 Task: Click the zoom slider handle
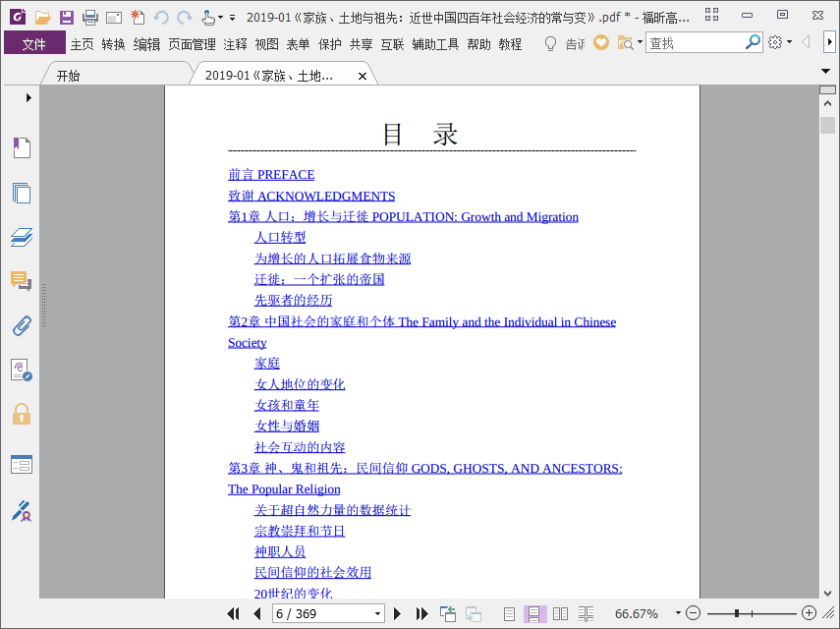click(x=737, y=613)
